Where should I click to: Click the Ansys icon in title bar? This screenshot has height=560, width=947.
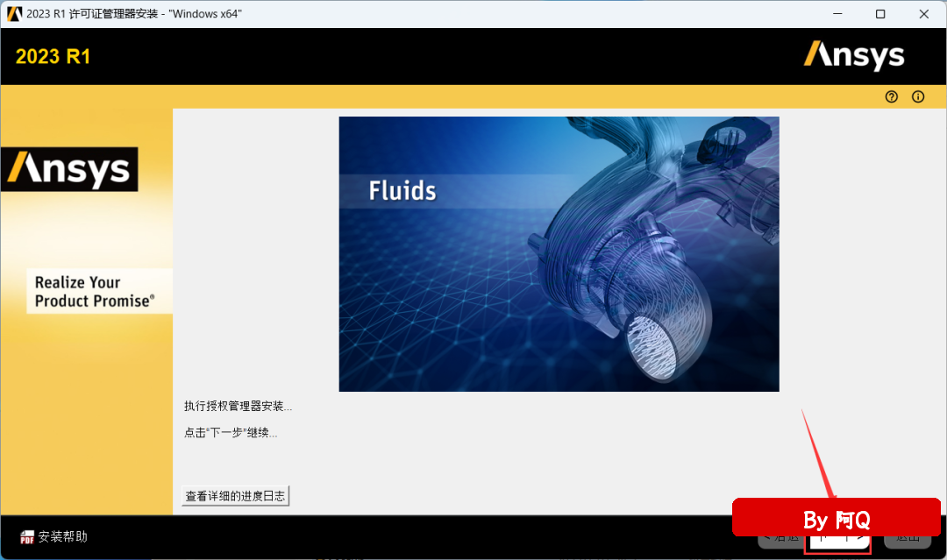14,14
